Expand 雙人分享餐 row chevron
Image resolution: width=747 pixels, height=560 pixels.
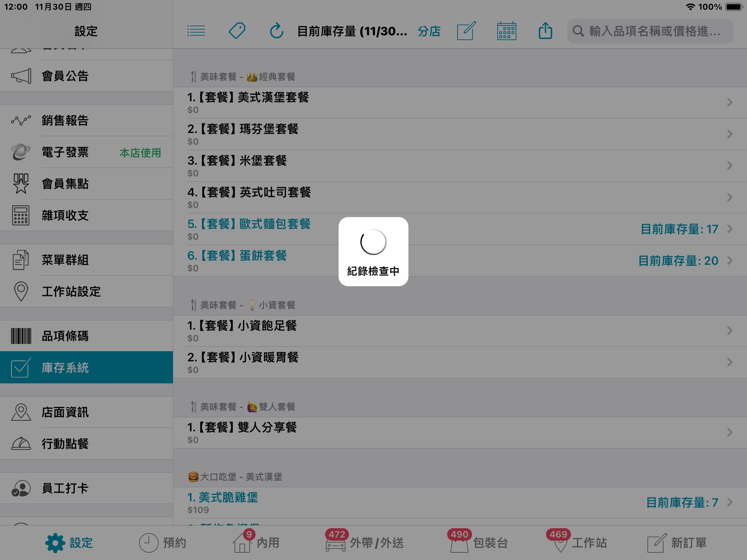pyautogui.click(x=730, y=432)
